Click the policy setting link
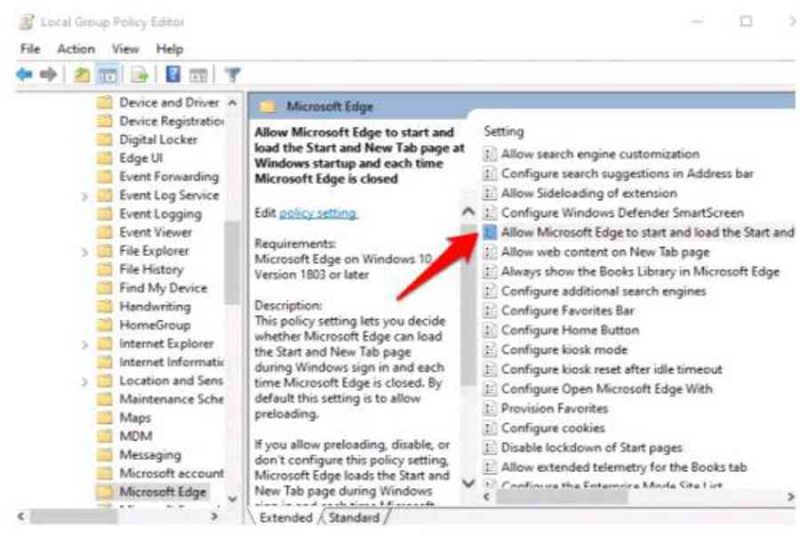Viewport: 800px width, 536px height. pos(318,213)
